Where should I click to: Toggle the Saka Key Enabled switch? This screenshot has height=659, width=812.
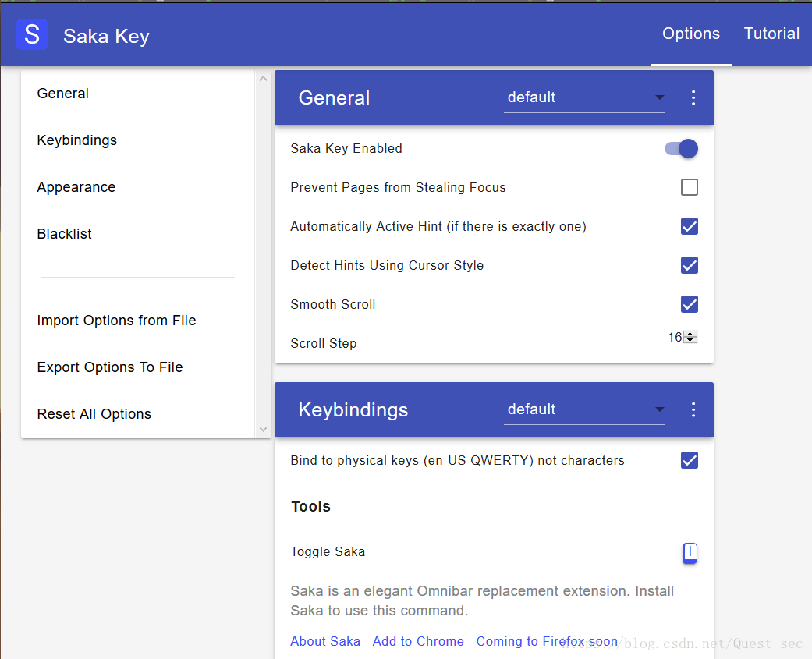pyautogui.click(x=682, y=149)
